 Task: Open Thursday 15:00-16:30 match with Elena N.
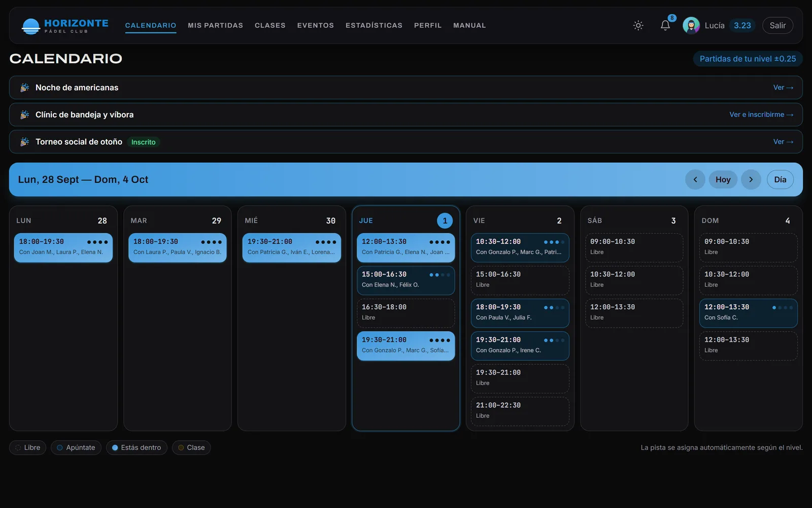[x=406, y=280]
